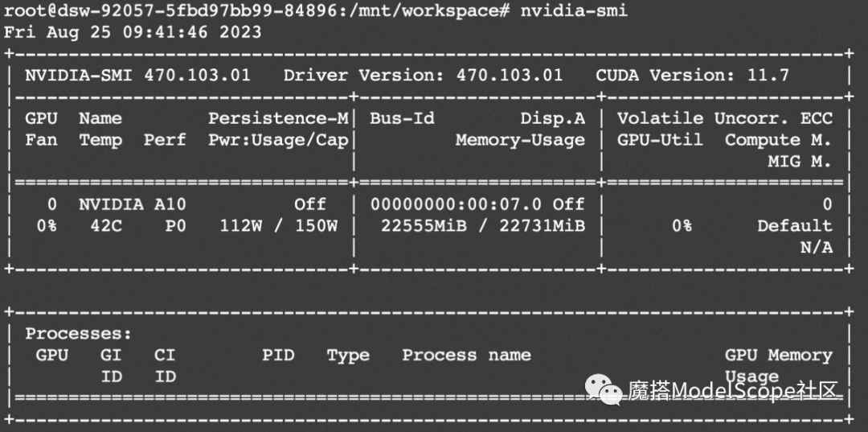Click the MIG M. N/A value

[x=817, y=248]
